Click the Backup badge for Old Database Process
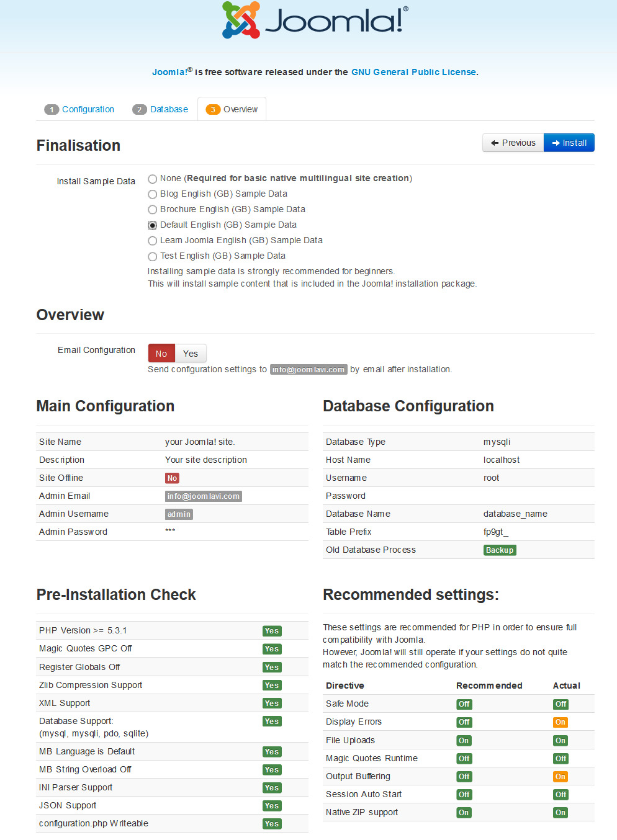Image resolution: width=617 pixels, height=840 pixels. (500, 550)
